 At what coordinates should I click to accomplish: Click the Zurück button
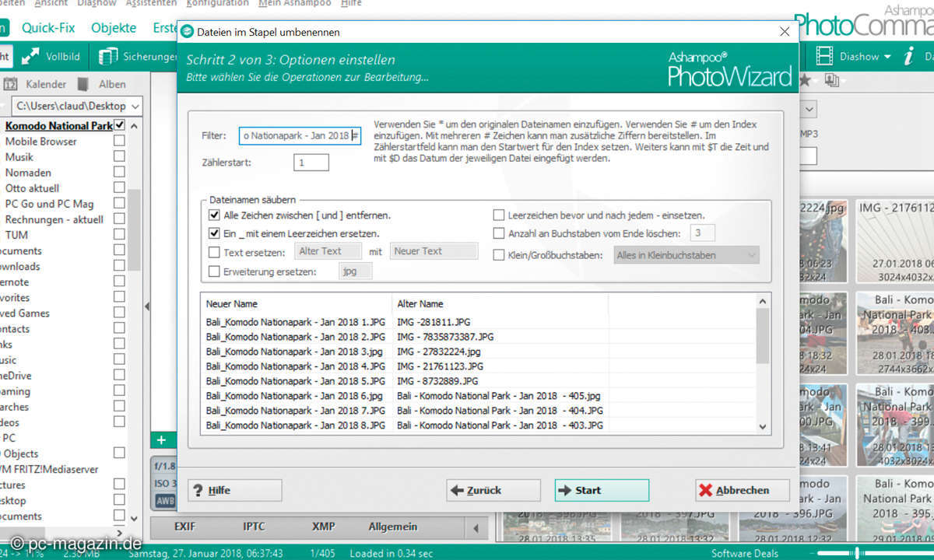tap(493, 490)
